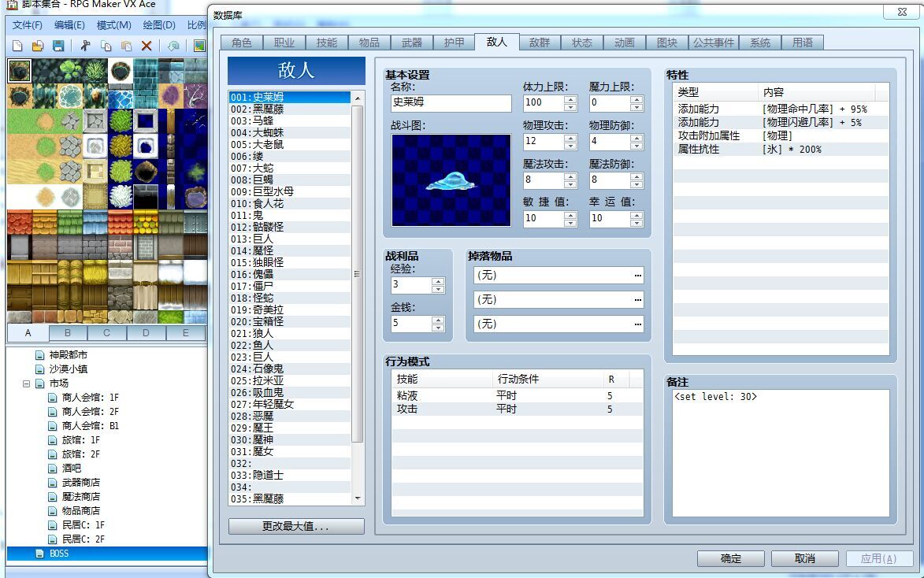Increase 经验 value with up arrow
The width and height of the screenshot is (924, 578).
pos(438,282)
